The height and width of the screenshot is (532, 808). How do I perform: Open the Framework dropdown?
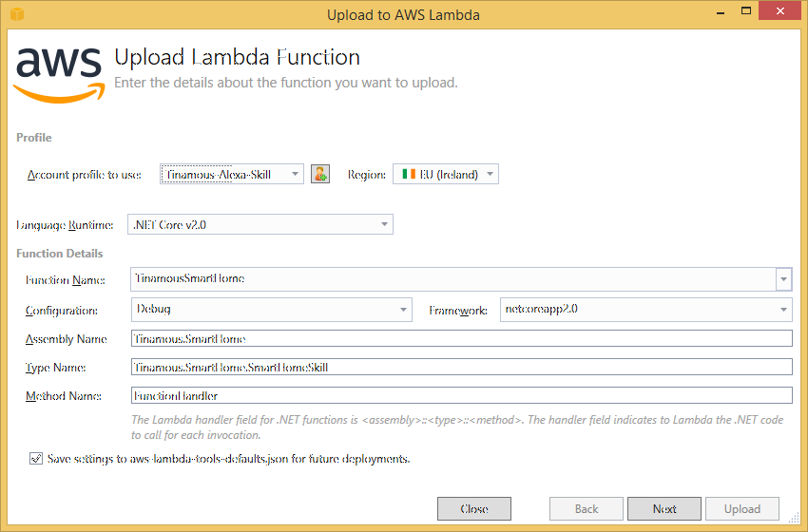point(645,309)
